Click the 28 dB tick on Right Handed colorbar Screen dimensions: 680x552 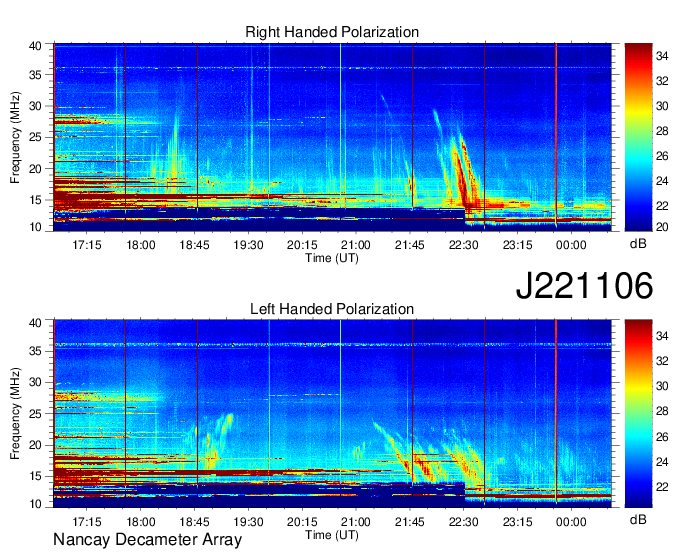[x=662, y=131]
